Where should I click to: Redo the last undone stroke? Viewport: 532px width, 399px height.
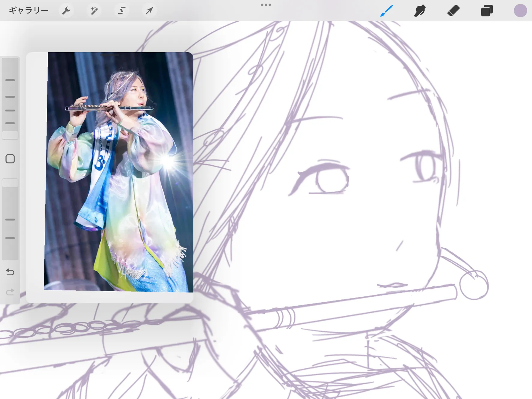click(x=10, y=292)
